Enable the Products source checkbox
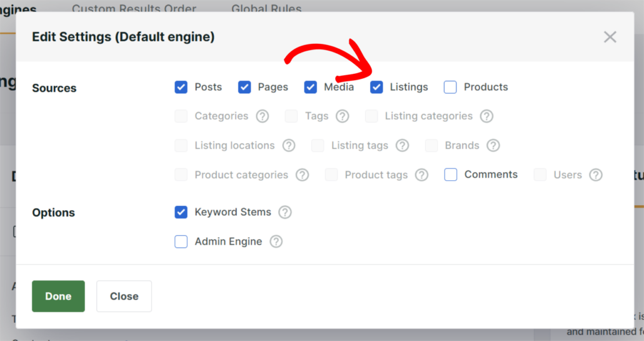The height and width of the screenshot is (341, 644). click(450, 87)
